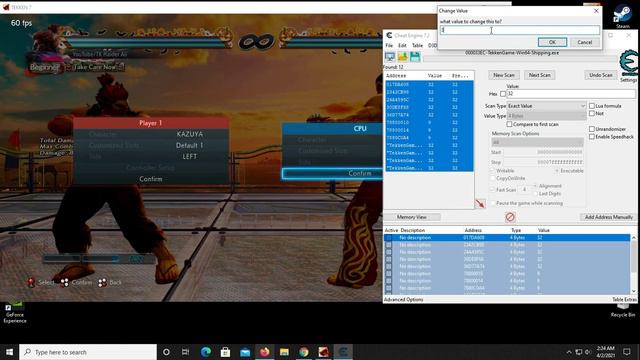Tick Active box for address 017DA608 row
The width and height of the screenshot is (640, 360).
point(389,238)
